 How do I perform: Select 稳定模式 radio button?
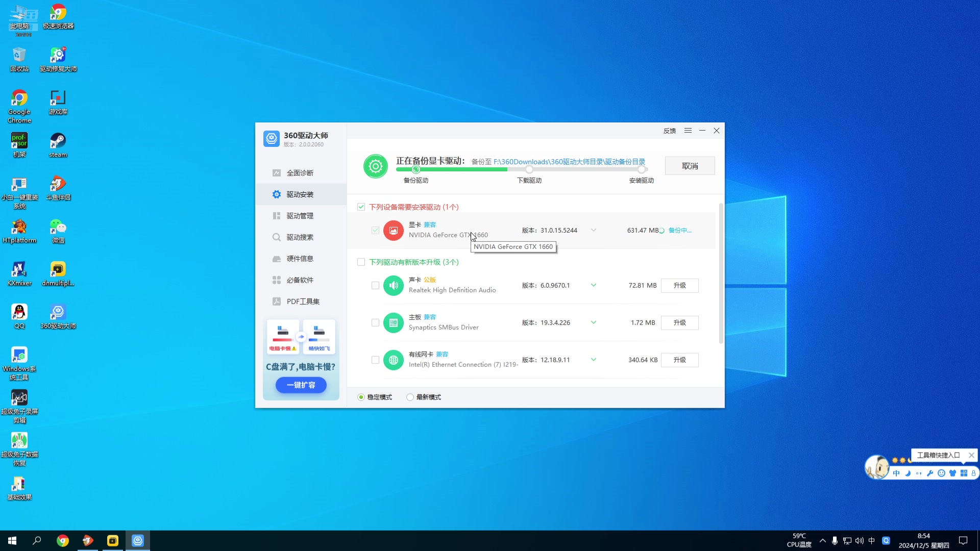[x=361, y=397]
